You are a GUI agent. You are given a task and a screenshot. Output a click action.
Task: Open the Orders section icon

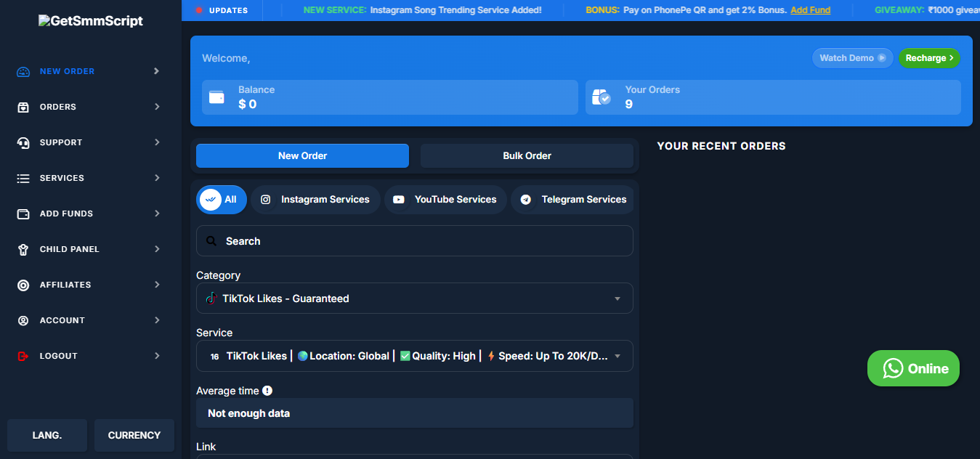[x=22, y=107]
